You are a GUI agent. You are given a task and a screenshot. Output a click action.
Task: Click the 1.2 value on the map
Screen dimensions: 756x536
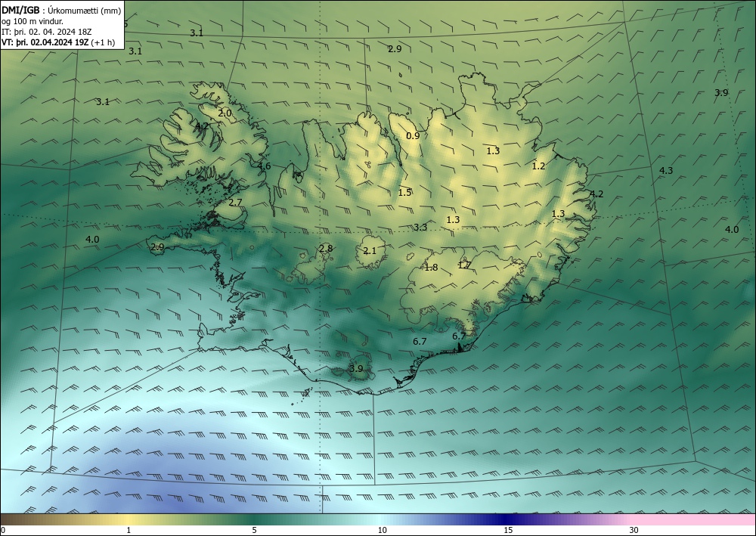point(538,166)
